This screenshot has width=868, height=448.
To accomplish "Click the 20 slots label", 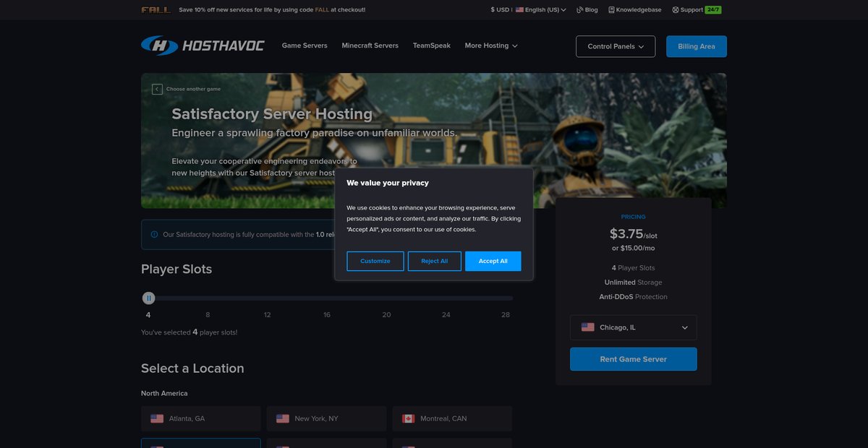I will click(x=386, y=315).
